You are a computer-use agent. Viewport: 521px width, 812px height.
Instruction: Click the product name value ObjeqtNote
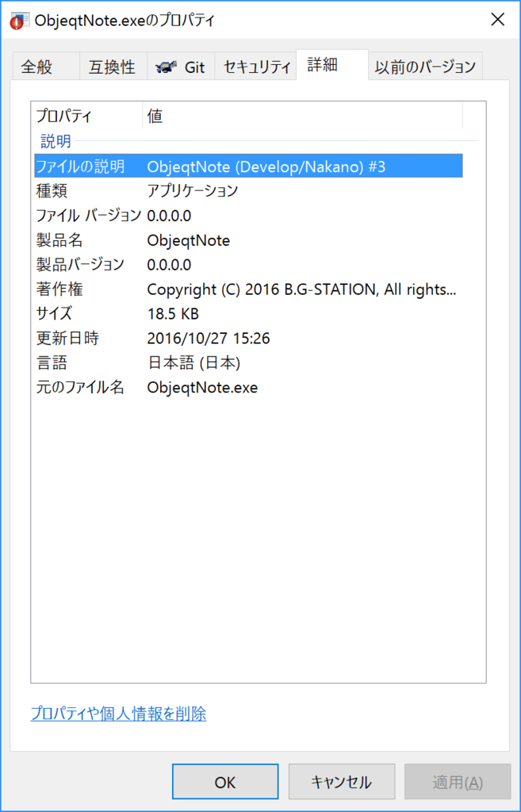tap(189, 240)
